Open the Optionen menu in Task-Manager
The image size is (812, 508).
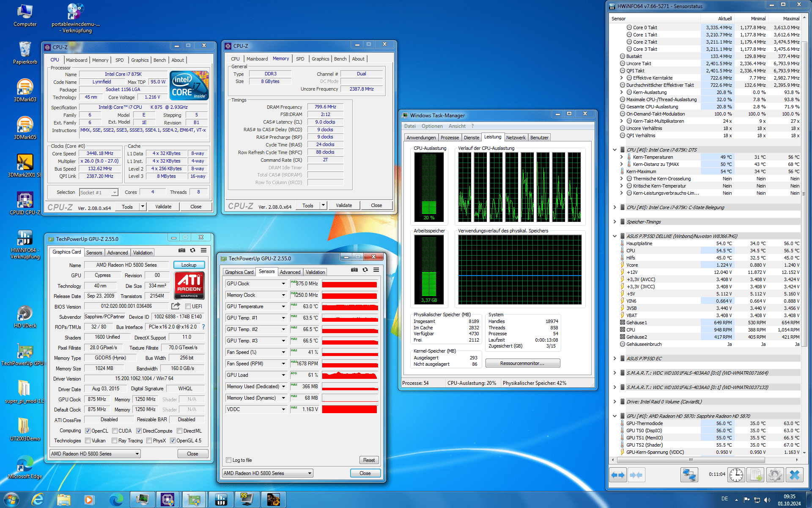coord(432,126)
